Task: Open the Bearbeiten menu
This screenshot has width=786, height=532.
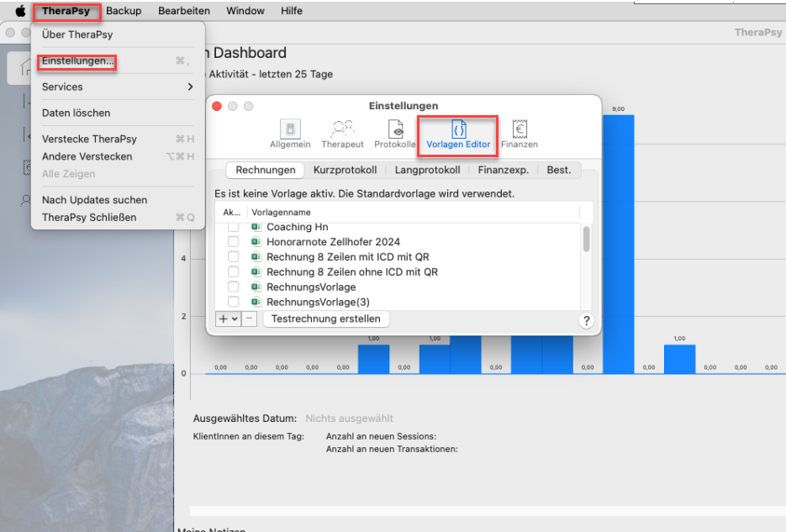Action: (x=184, y=11)
